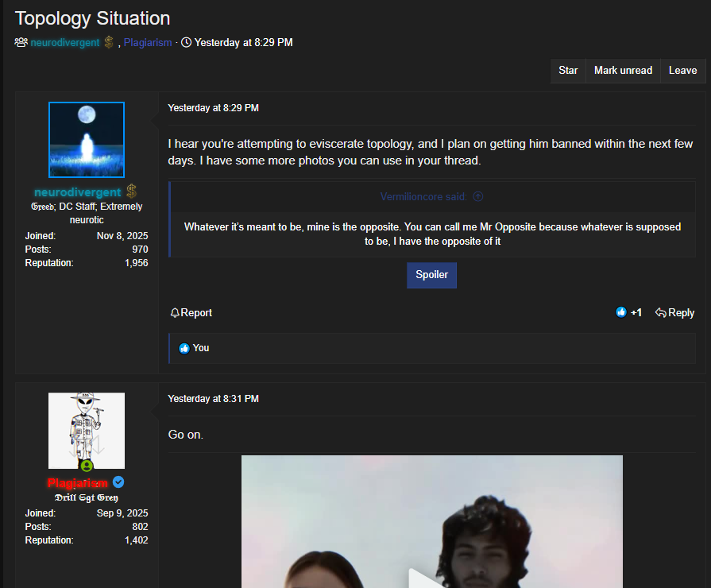Image resolution: width=711 pixels, height=588 pixels.
Task: Reveal the Spoiler content
Action: (x=431, y=274)
